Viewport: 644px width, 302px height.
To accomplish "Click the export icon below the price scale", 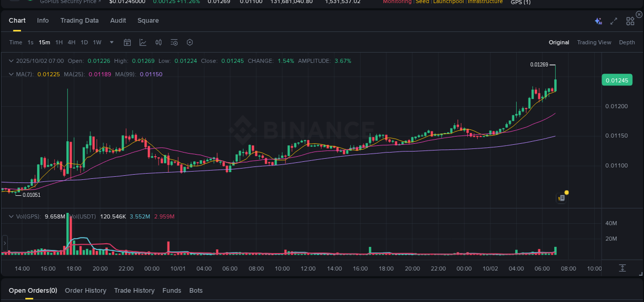I will [622, 268].
